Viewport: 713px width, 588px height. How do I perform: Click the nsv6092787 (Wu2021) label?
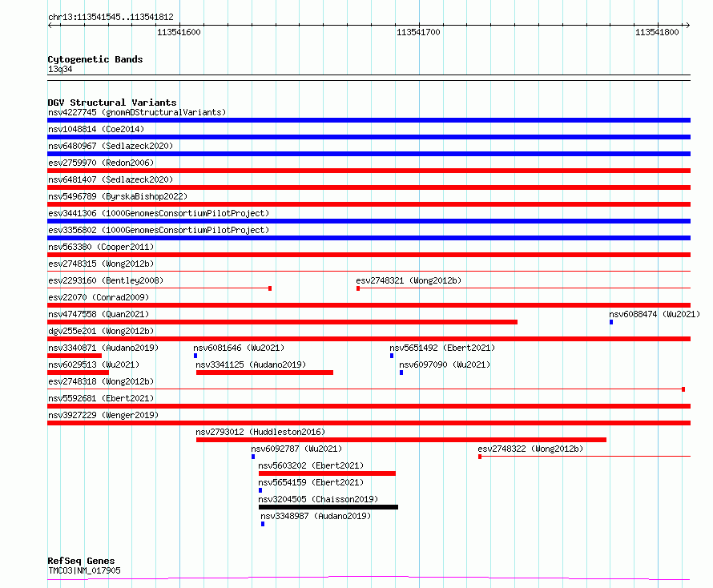click(x=296, y=449)
